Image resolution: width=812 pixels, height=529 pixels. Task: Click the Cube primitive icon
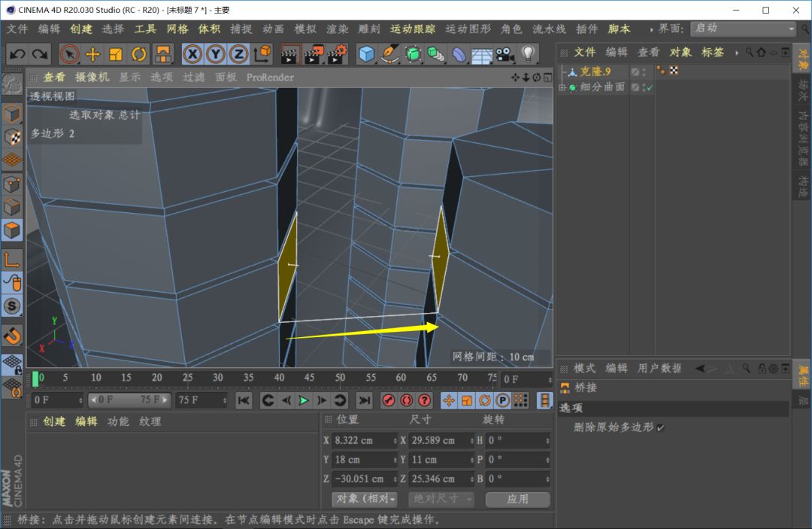pos(366,54)
